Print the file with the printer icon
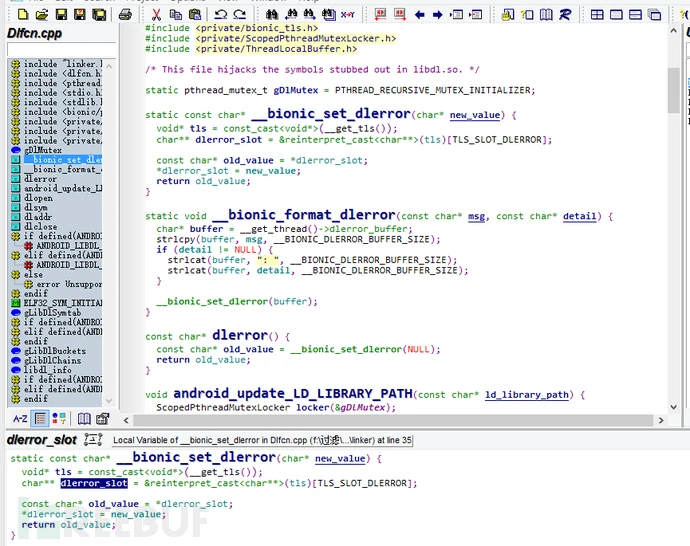The image size is (690, 546). 125,15
